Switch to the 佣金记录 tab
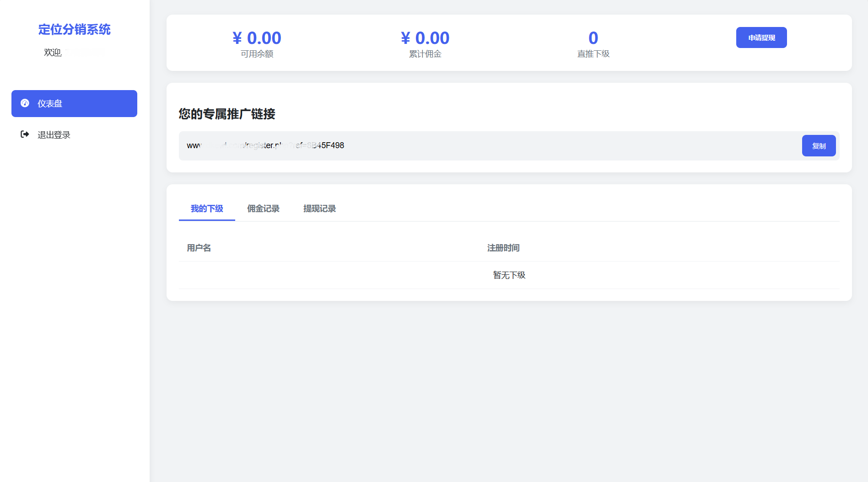Viewport: 868px width, 482px height. (x=263, y=209)
